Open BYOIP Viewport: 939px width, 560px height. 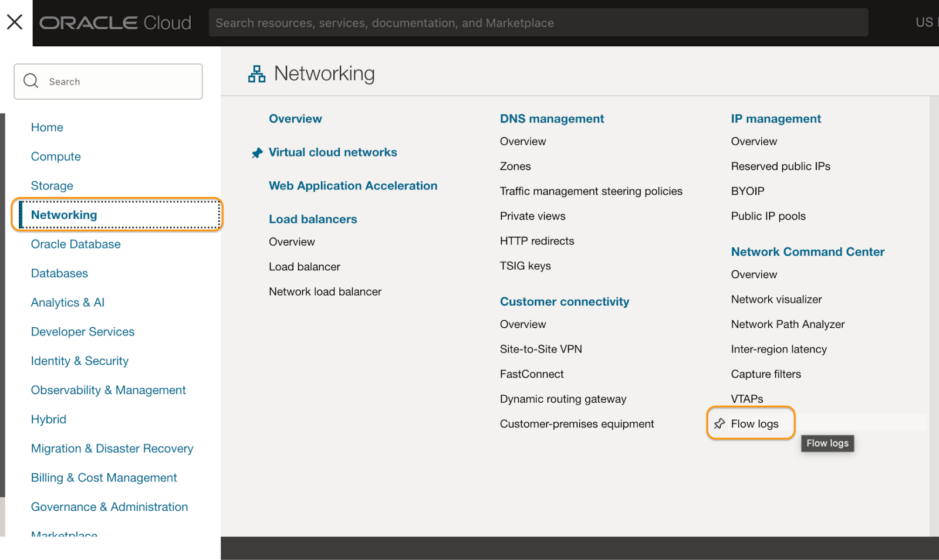pos(748,191)
